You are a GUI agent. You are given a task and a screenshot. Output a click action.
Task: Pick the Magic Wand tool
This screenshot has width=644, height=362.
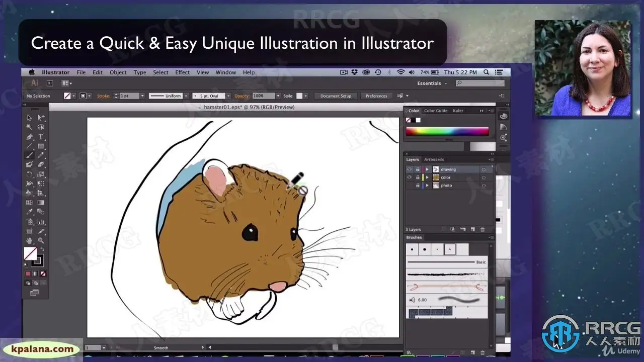pyautogui.click(x=30, y=127)
